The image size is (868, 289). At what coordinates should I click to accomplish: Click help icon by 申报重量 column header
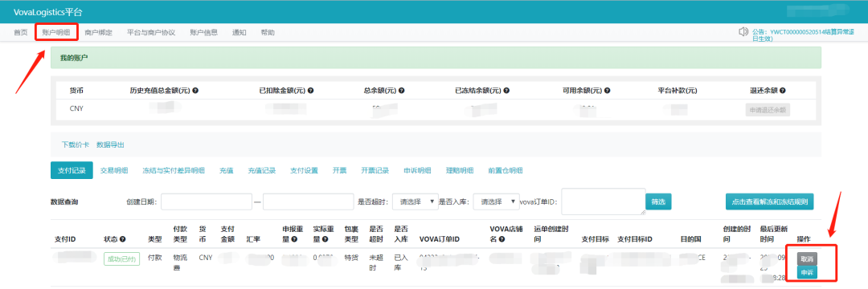click(x=294, y=239)
